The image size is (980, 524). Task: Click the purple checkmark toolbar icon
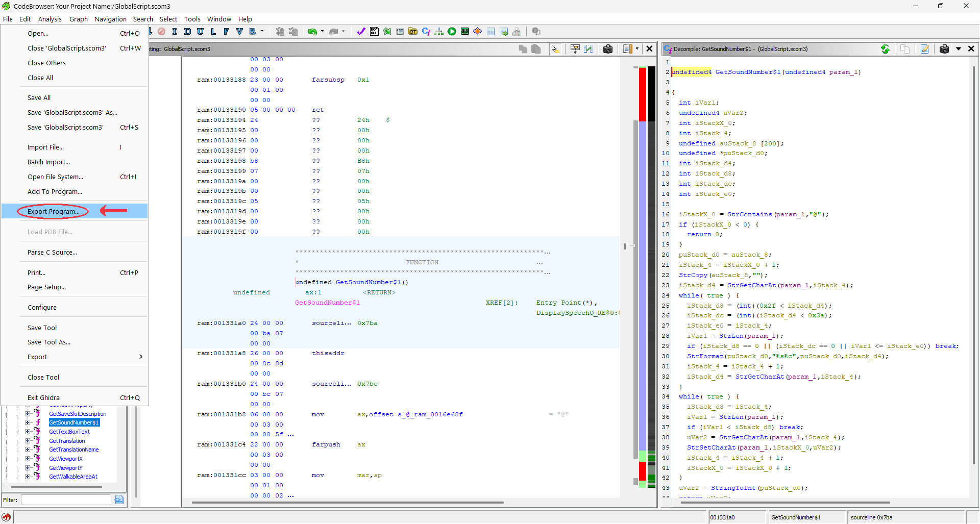[361, 32]
